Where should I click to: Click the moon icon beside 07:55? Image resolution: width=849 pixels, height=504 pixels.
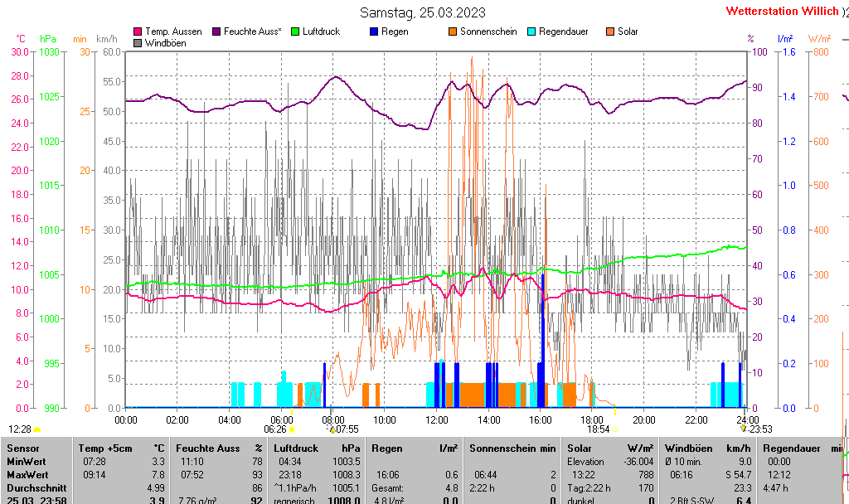[x=332, y=430]
